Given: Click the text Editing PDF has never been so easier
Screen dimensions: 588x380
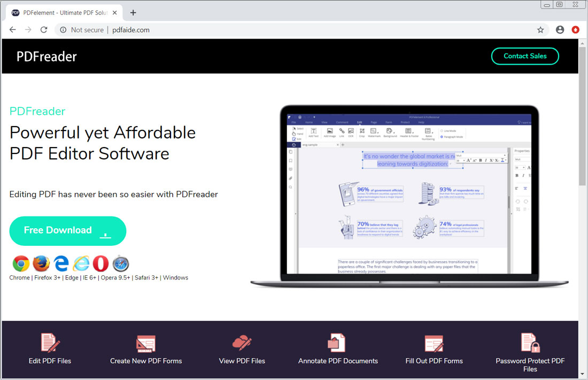Looking at the screenshot, I should 114,195.
